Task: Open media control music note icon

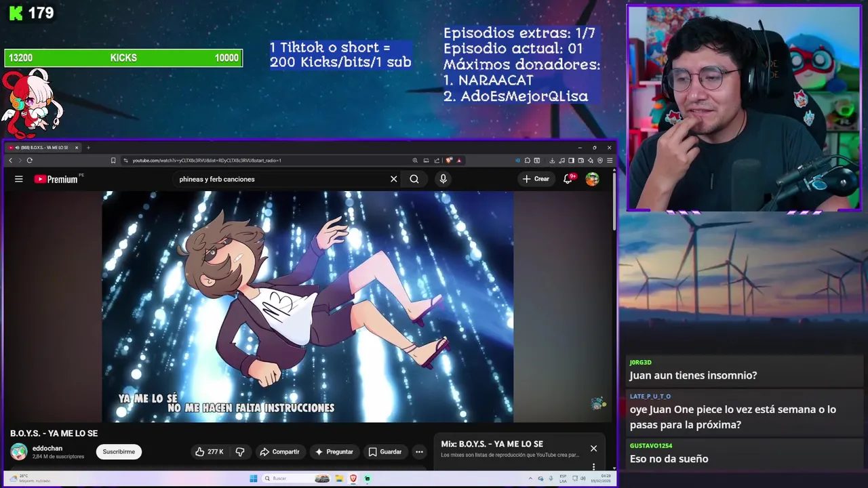Action: (561, 161)
